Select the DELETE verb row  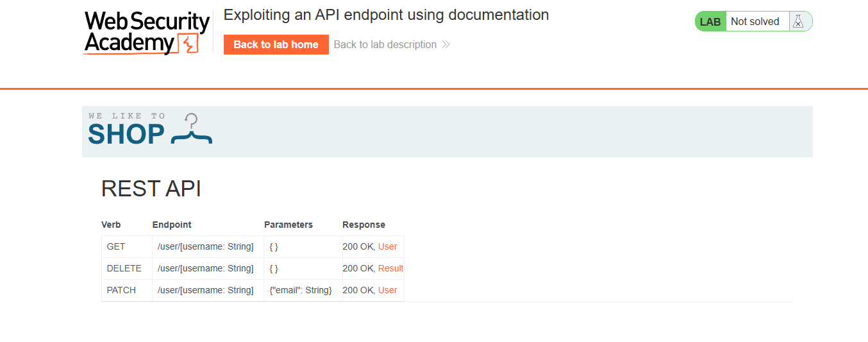click(124, 268)
